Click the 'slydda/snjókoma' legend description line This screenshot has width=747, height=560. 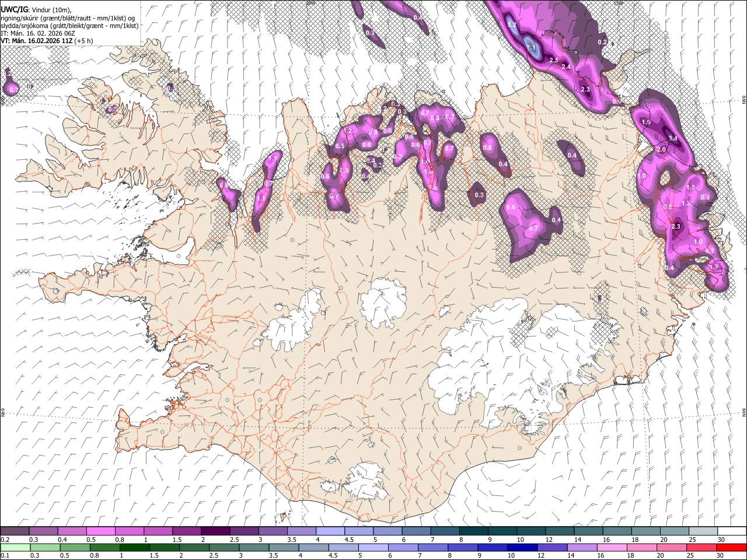coord(69,26)
